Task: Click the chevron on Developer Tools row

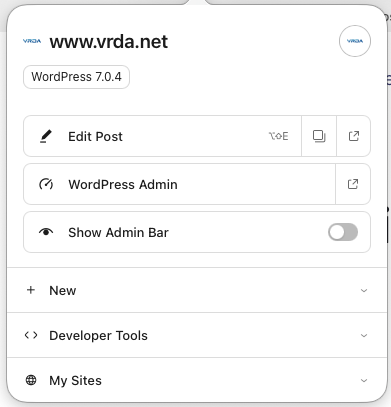Action: click(x=364, y=336)
